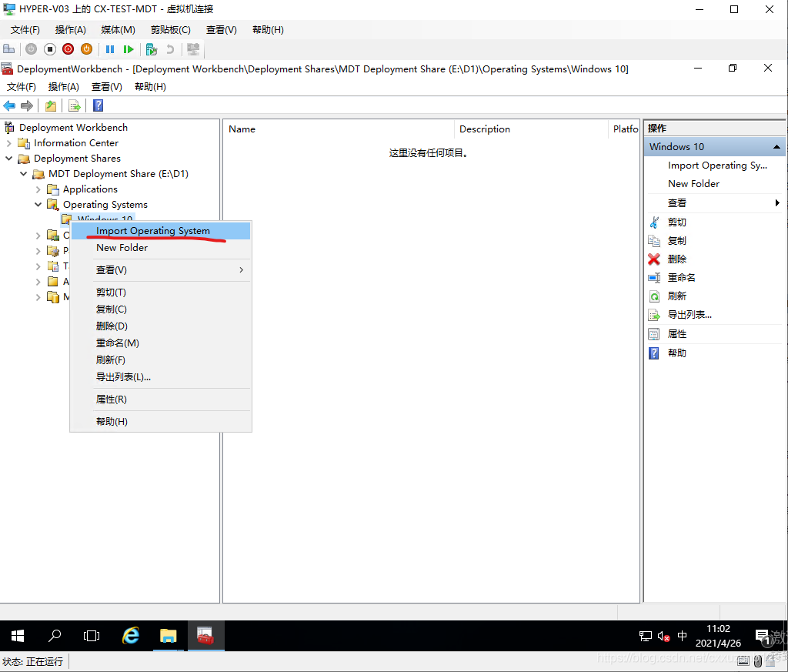Choose 删除(D) in context menu
Viewport: 788px width, 672px height.
click(x=161, y=326)
